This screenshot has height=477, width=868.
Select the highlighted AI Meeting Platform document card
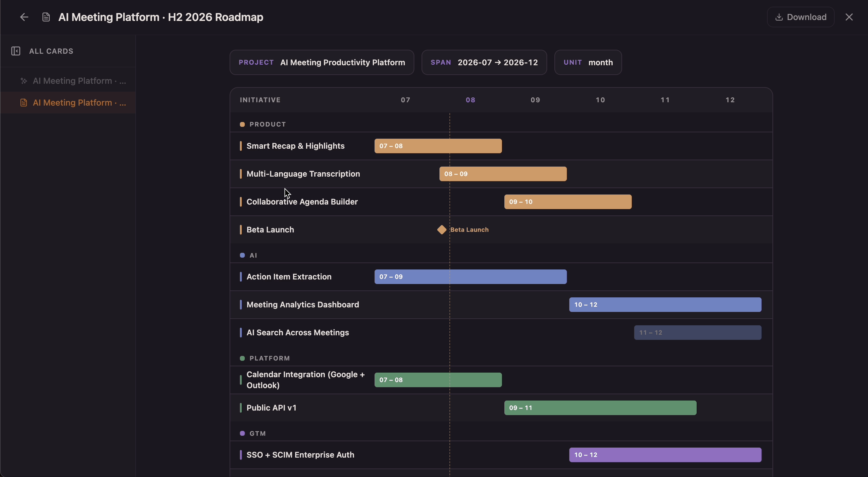point(68,103)
